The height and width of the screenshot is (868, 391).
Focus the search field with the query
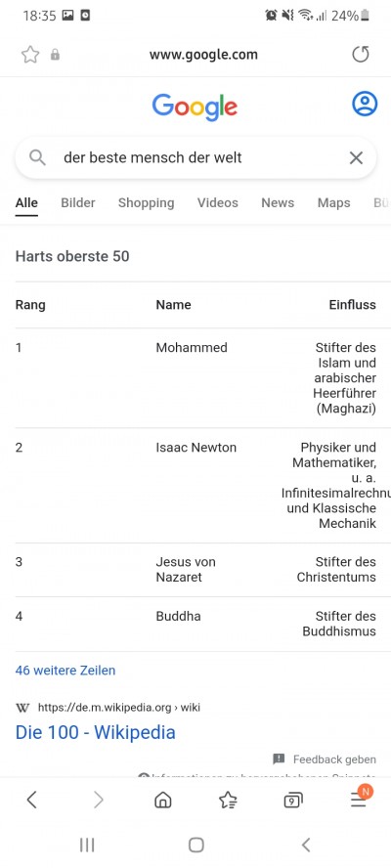195,157
